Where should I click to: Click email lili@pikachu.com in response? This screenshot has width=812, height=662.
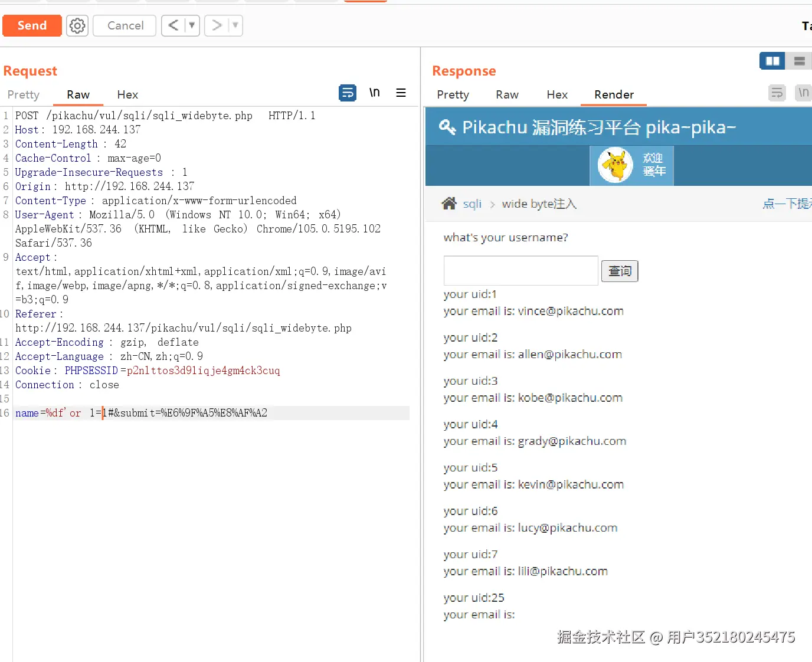pyautogui.click(x=563, y=571)
